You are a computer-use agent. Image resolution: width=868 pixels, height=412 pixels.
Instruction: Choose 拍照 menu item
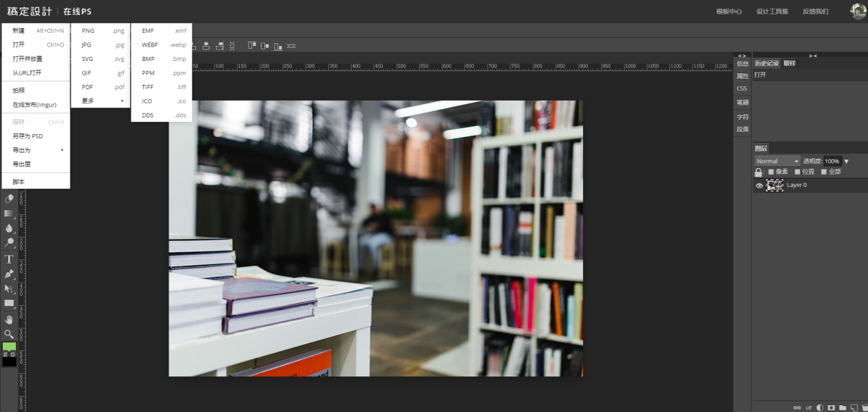(36, 90)
